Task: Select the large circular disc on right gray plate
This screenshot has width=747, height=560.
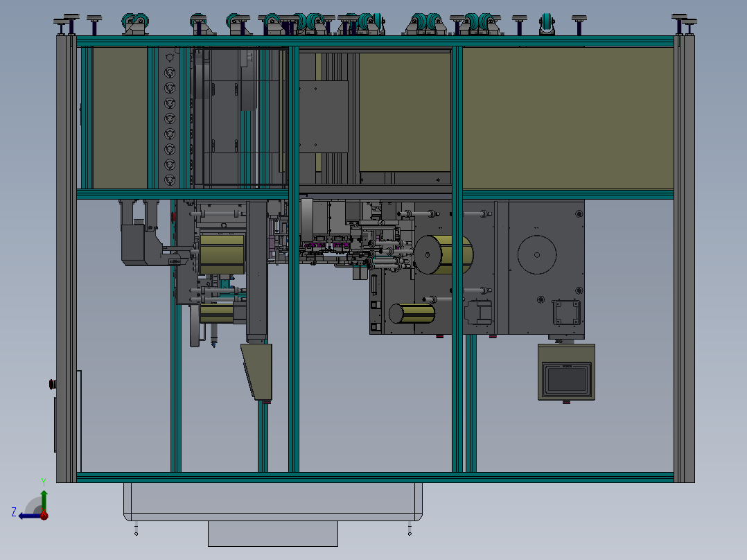Action: coord(537,254)
